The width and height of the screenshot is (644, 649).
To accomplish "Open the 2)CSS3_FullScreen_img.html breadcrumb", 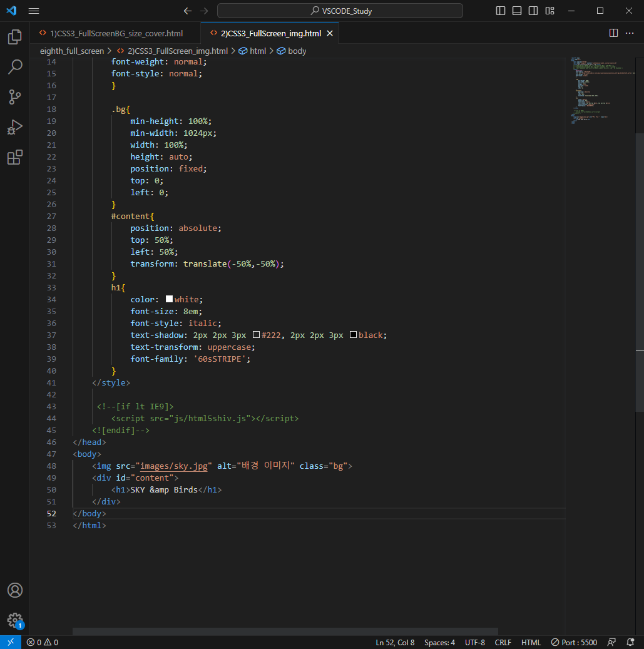I will point(178,51).
